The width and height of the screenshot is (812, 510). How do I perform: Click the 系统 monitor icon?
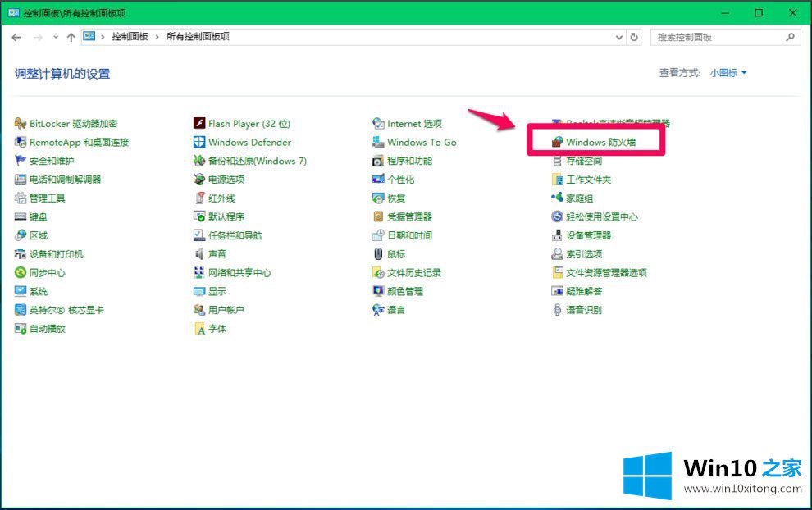[x=21, y=291]
